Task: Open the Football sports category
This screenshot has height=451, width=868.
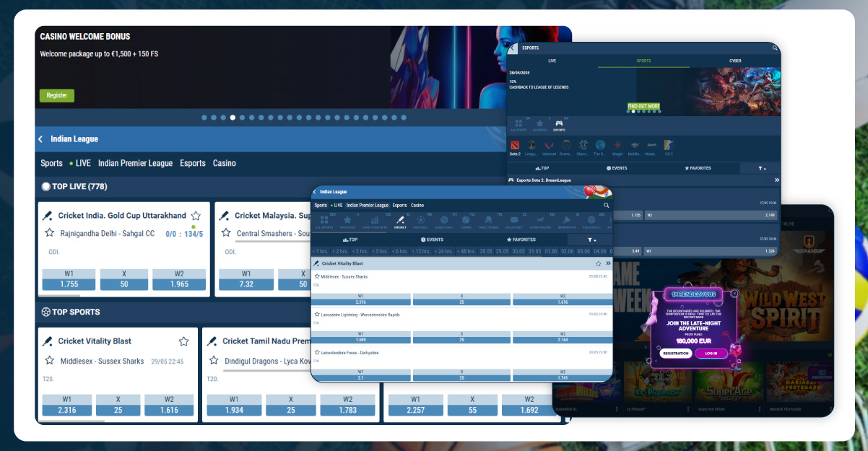Action: point(420,221)
